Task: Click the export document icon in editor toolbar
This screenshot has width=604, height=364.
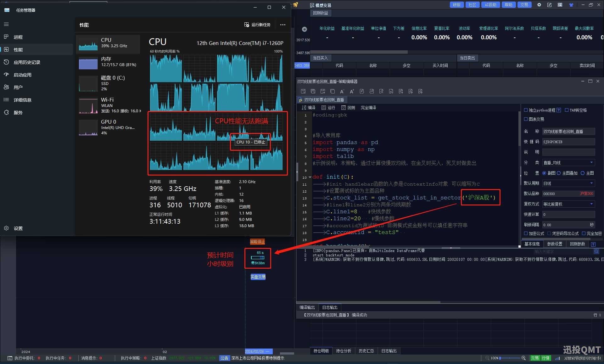Action: coord(401,91)
